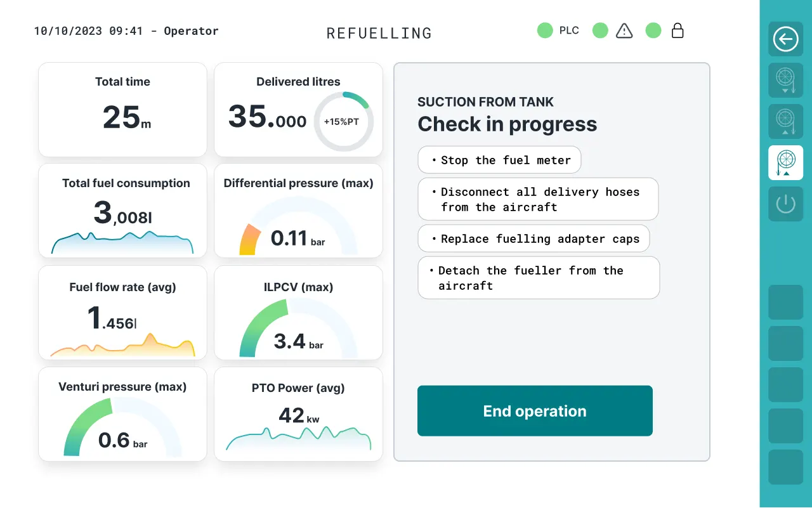Click the green status dot beside warning triangle
This screenshot has height=508, width=812.
click(600, 30)
